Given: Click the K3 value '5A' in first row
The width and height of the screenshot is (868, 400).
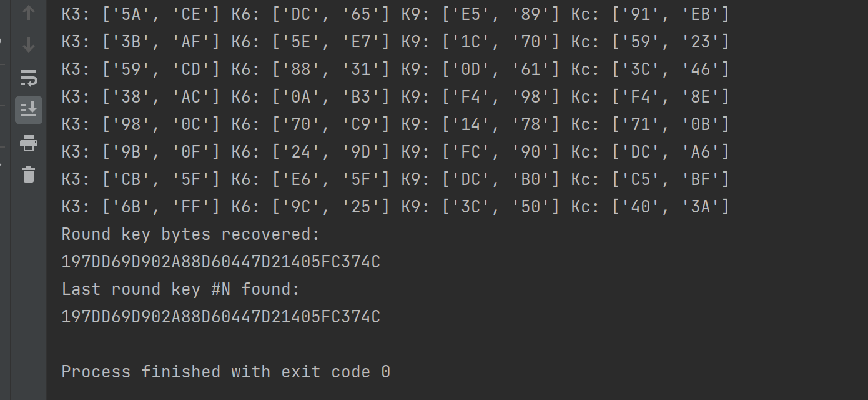Looking at the screenshot, I should (131, 14).
